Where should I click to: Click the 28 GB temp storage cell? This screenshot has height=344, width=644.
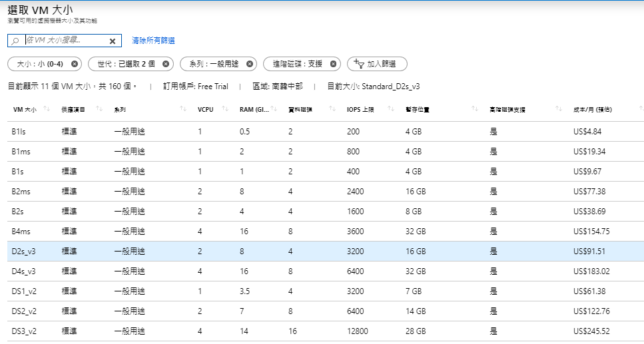(416, 331)
